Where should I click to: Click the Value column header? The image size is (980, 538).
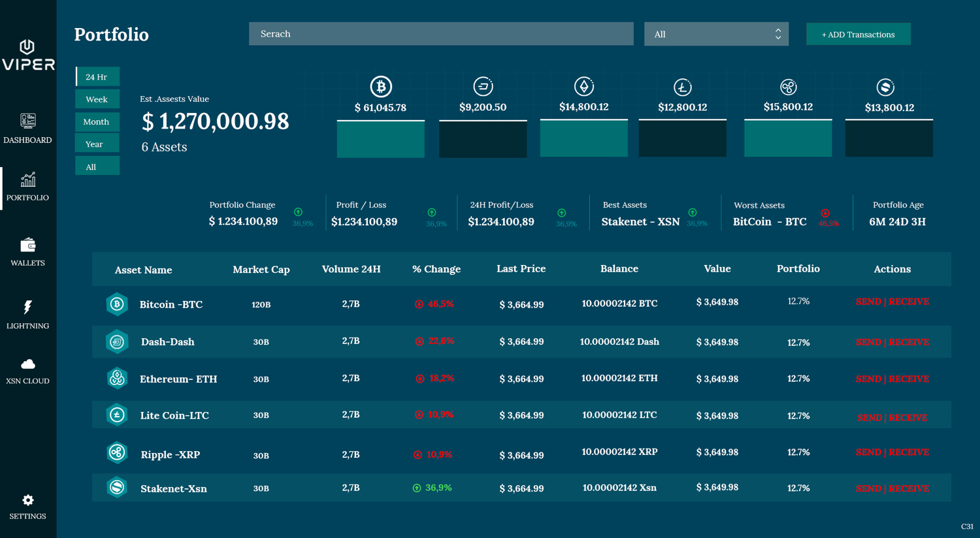(717, 268)
